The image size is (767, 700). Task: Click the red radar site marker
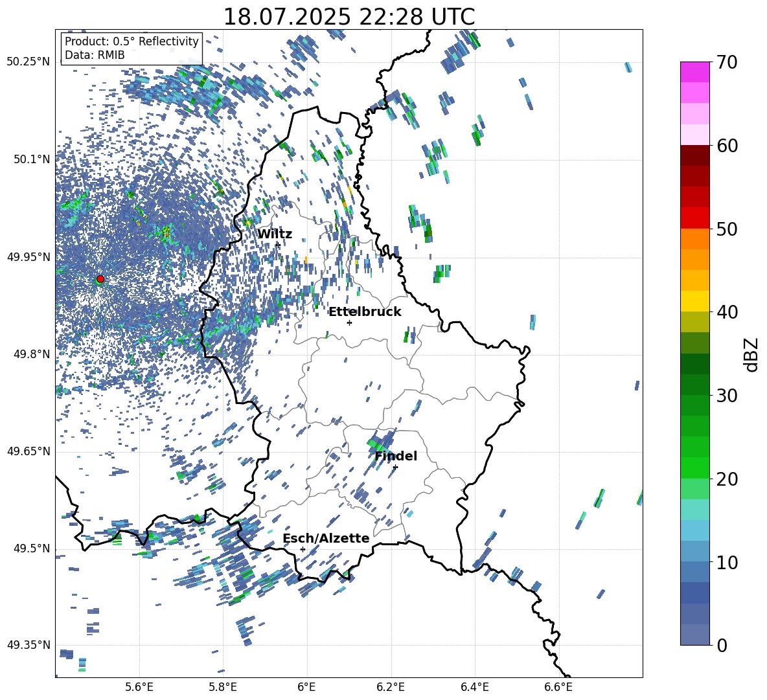(x=100, y=279)
